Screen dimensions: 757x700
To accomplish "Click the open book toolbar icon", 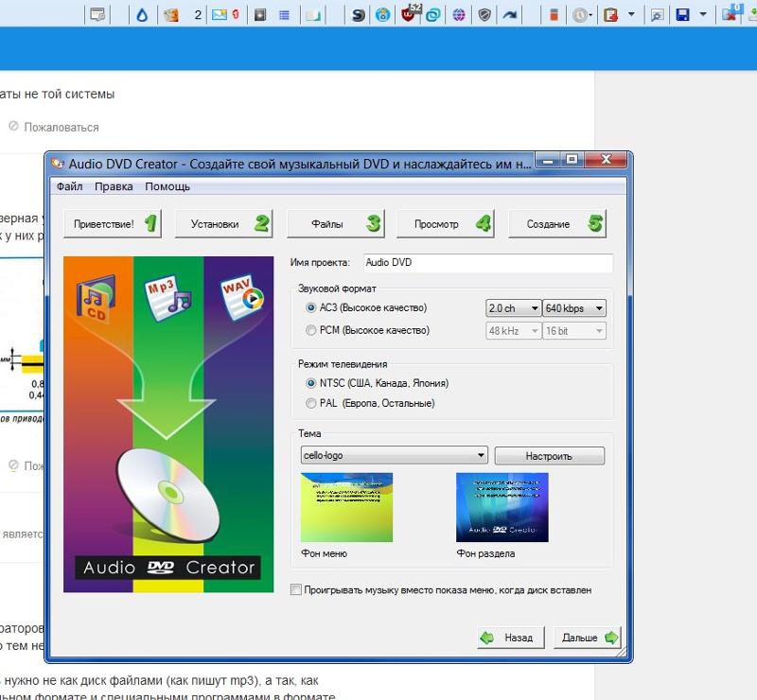I will pyautogui.click(x=312, y=15).
